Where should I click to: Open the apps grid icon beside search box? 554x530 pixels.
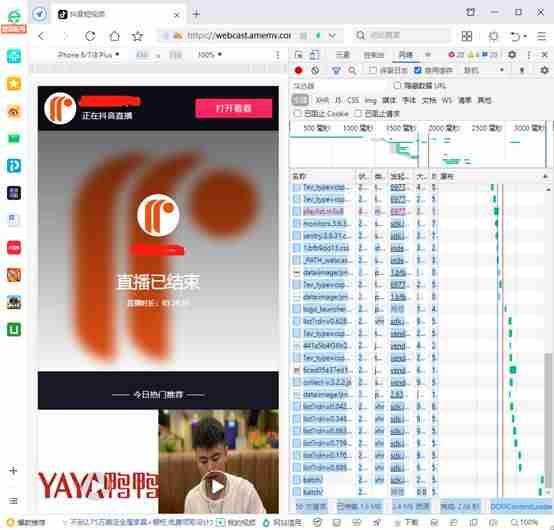pyautogui.click(x=467, y=36)
